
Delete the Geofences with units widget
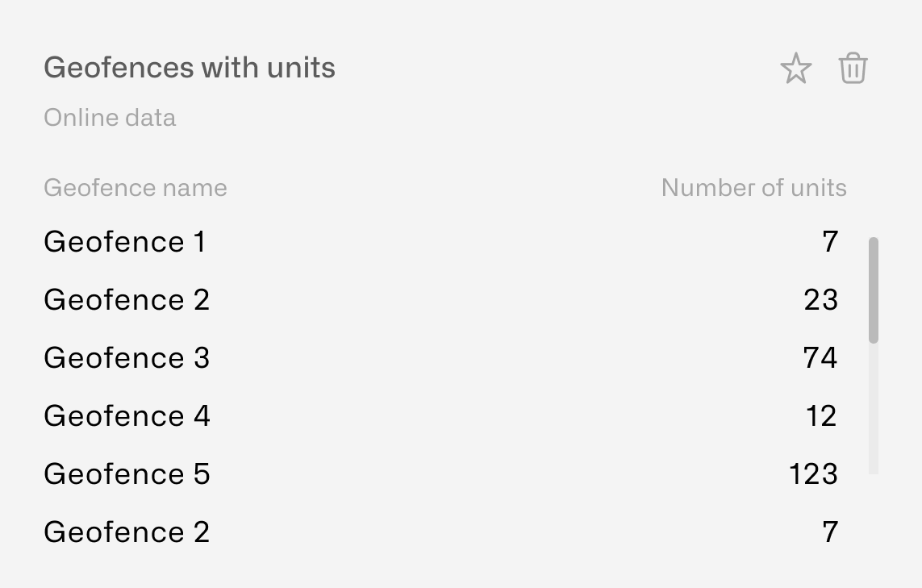point(853,69)
